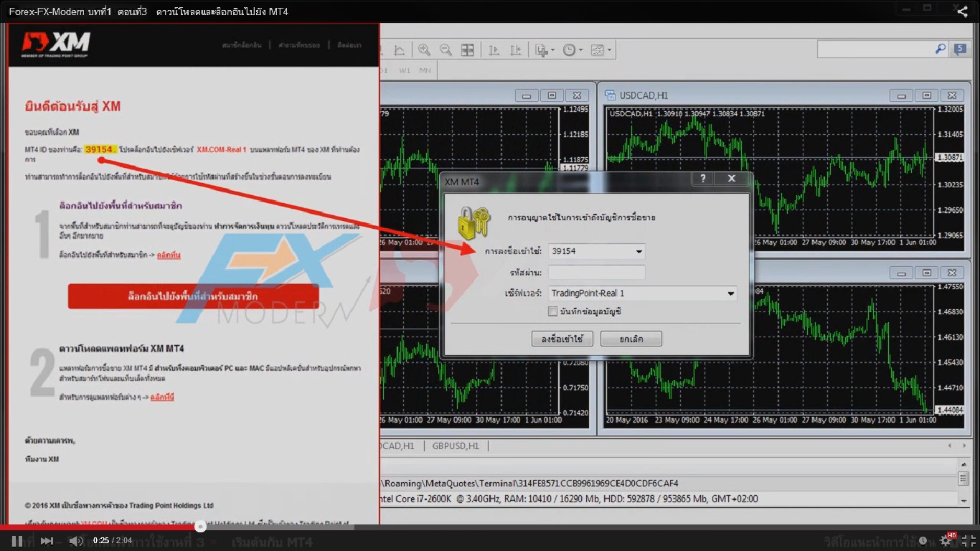Restore the USDCAD,H1 chart window

(927, 95)
